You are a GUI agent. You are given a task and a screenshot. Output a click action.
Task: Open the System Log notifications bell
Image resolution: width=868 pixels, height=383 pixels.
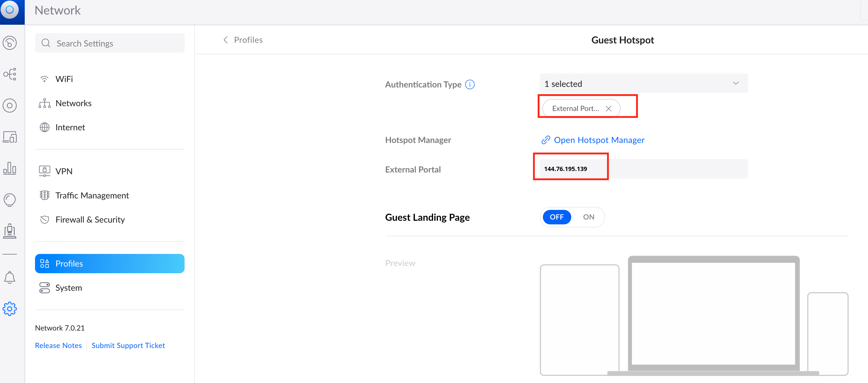[x=9, y=277]
